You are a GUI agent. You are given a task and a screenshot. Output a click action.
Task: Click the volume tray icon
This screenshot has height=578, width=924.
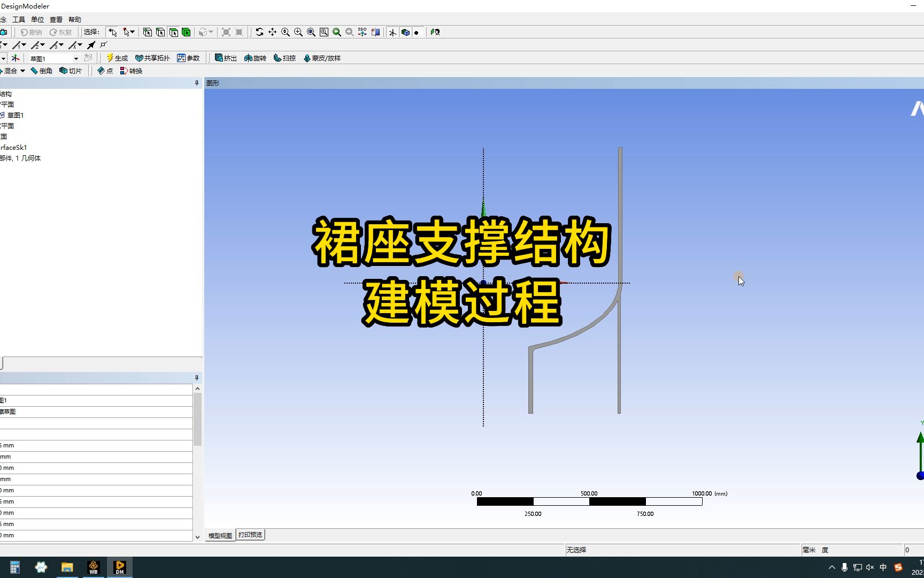coord(870,567)
